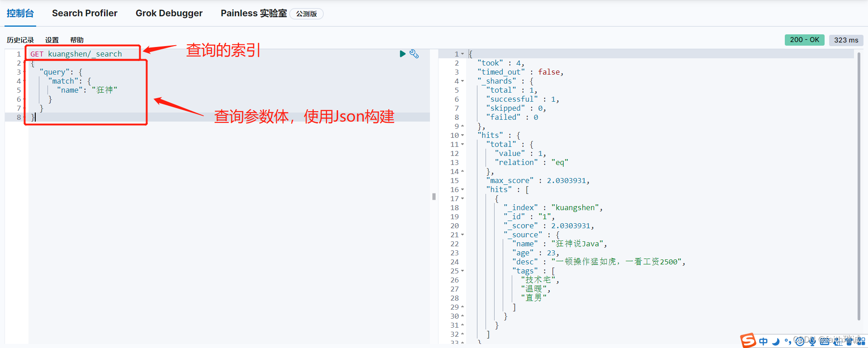Place cursor at end of request line 8
The height and width of the screenshot is (348, 868).
[x=36, y=117]
